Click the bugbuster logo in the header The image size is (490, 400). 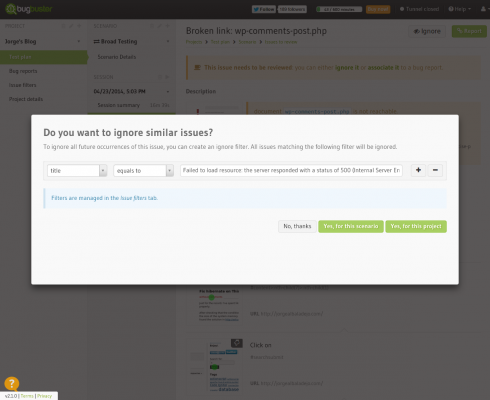pos(29,9)
